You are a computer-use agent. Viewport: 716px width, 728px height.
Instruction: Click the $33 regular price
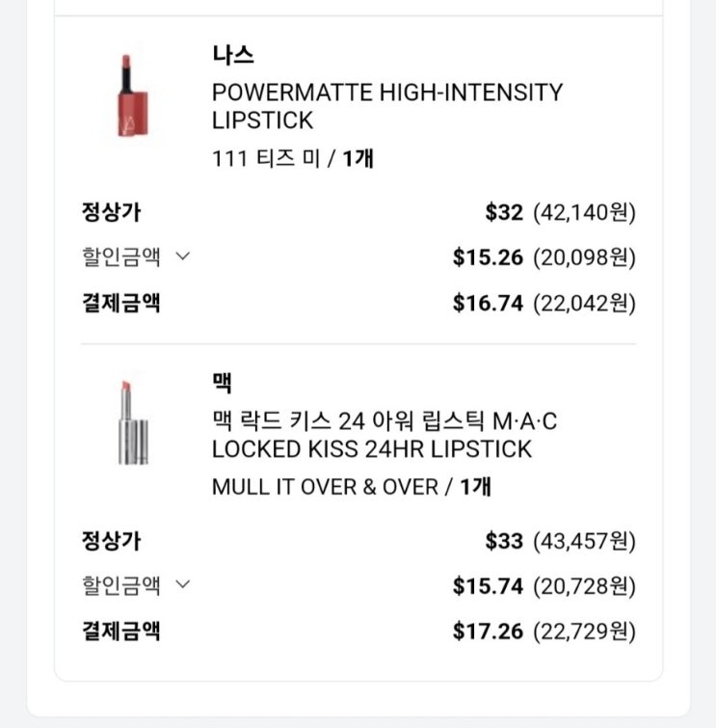click(504, 541)
